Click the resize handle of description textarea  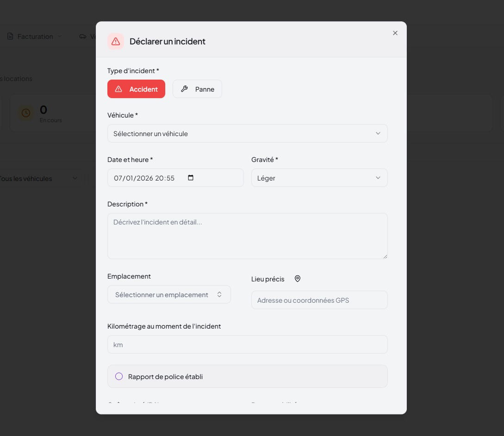click(385, 256)
